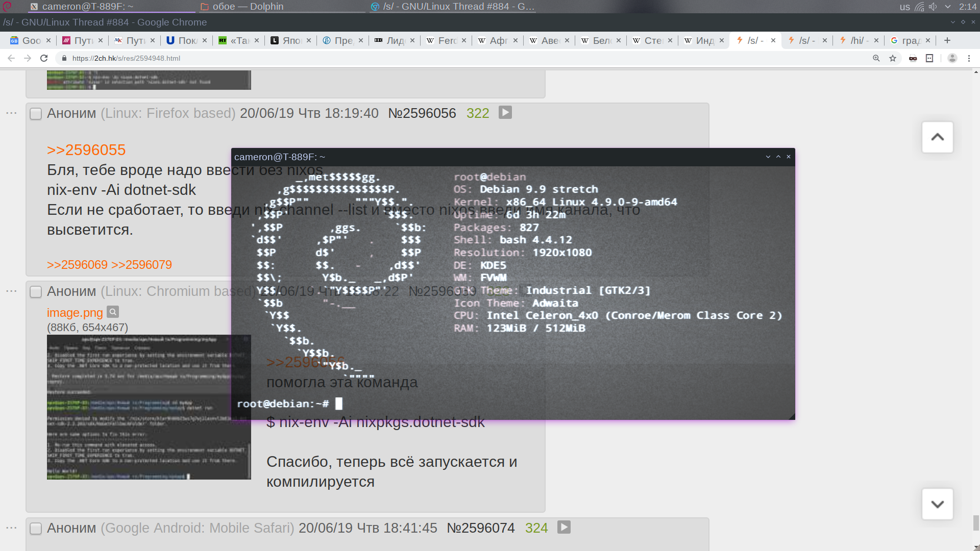Follow reply link >>2596055
Viewport: 980px width, 551px height.
tap(86, 150)
